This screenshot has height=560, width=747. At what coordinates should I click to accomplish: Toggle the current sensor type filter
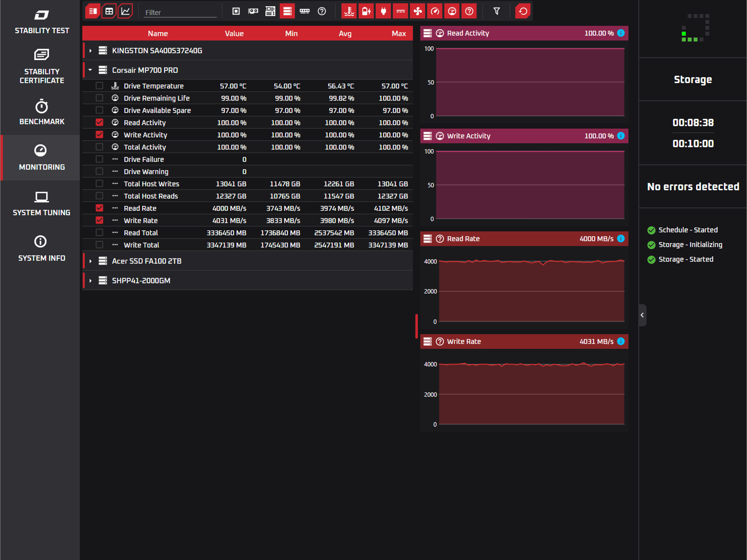point(400,11)
